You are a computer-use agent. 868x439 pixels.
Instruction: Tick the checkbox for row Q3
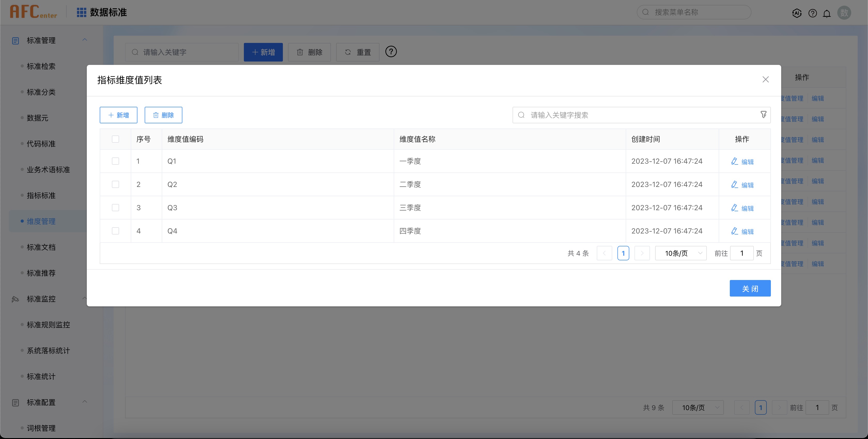click(115, 208)
